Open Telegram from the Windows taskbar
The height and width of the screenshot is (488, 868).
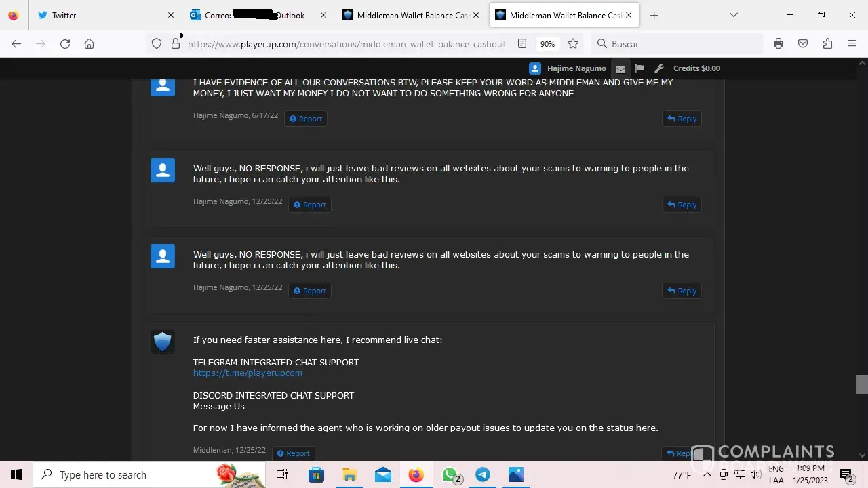pyautogui.click(x=483, y=475)
